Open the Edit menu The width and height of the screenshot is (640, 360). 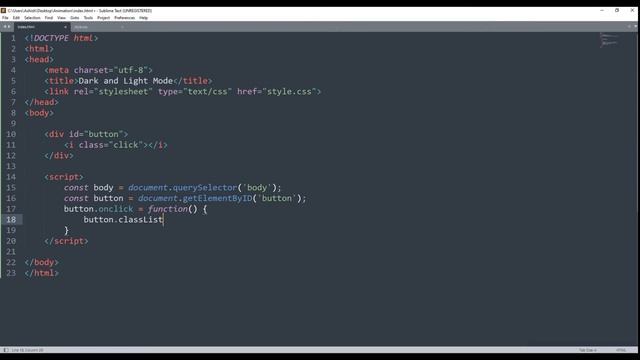[16, 18]
